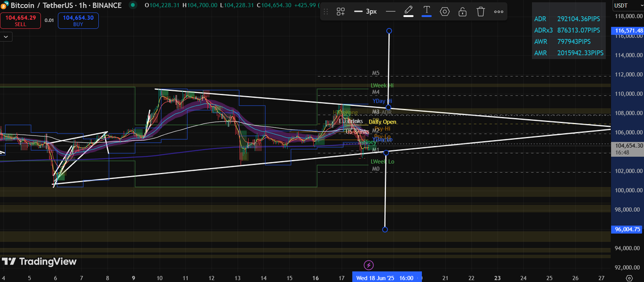Click the BUY 104,654.30 button
The height and width of the screenshot is (282, 644).
(x=78, y=21)
